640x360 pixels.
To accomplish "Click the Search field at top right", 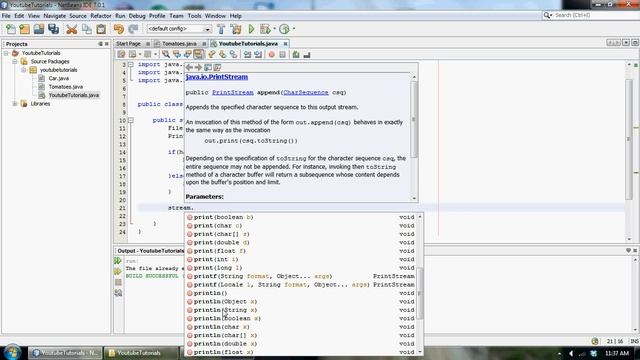I will pos(590,15).
